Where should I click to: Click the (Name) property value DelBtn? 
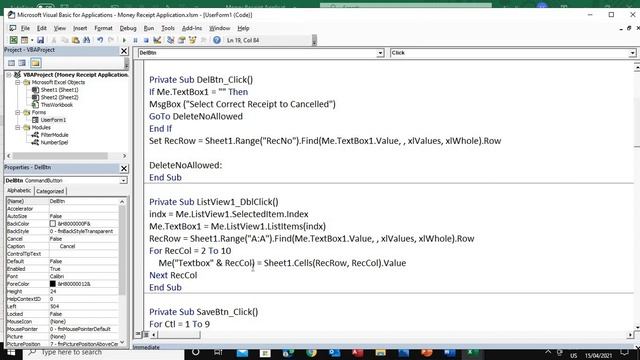coord(84,201)
